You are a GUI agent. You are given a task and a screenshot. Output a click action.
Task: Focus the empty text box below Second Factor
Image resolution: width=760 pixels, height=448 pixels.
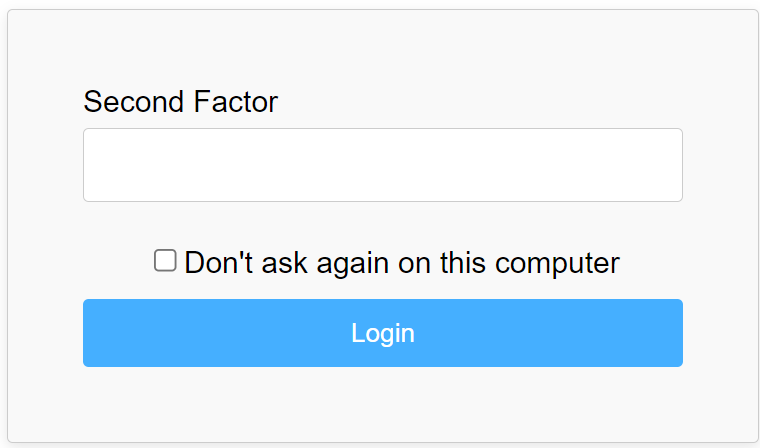383,165
